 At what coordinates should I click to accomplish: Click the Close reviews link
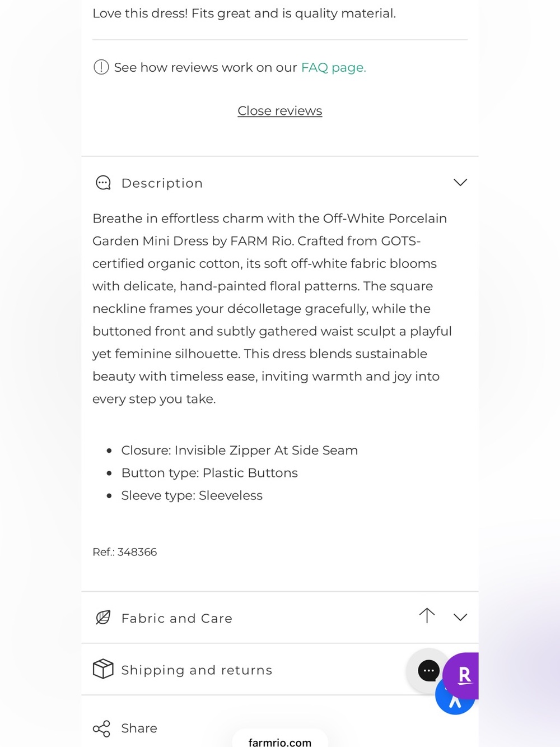(x=280, y=111)
